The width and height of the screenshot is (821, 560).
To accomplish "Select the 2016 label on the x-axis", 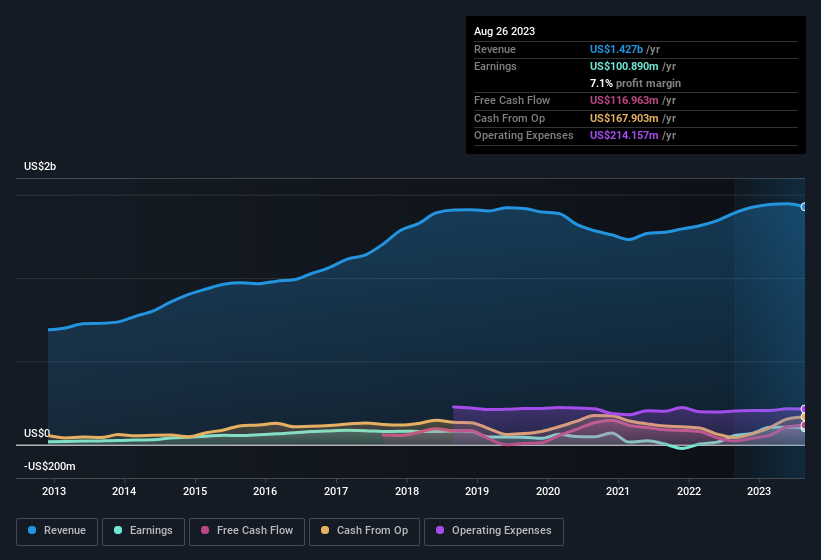I will (265, 491).
